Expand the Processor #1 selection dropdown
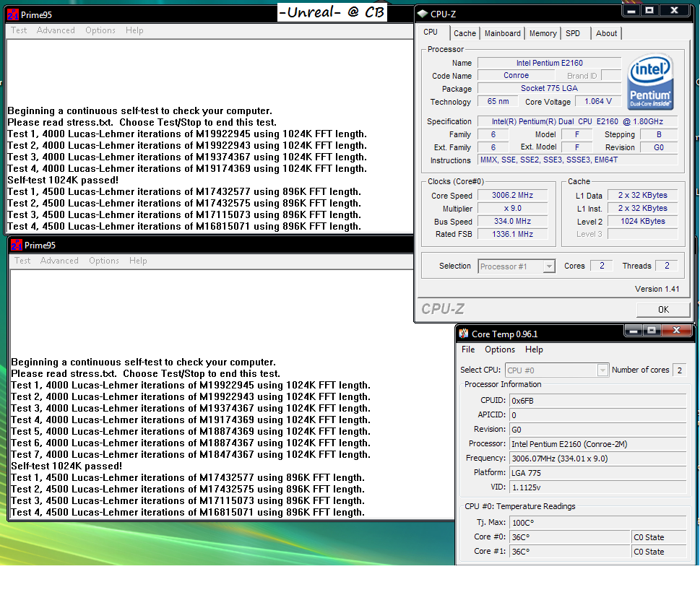Image resolution: width=700 pixels, height=608 pixels. pyautogui.click(x=549, y=266)
